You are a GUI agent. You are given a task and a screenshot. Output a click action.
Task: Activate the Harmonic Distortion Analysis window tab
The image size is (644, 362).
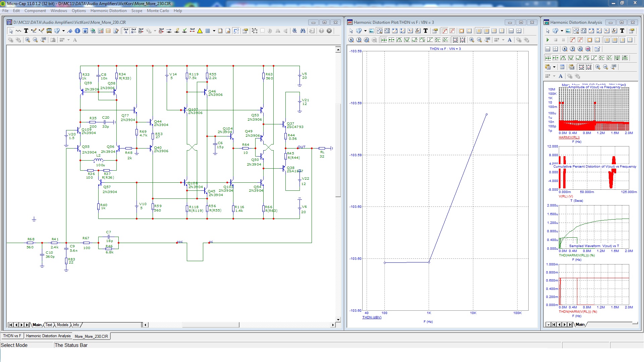(x=48, y=336)
